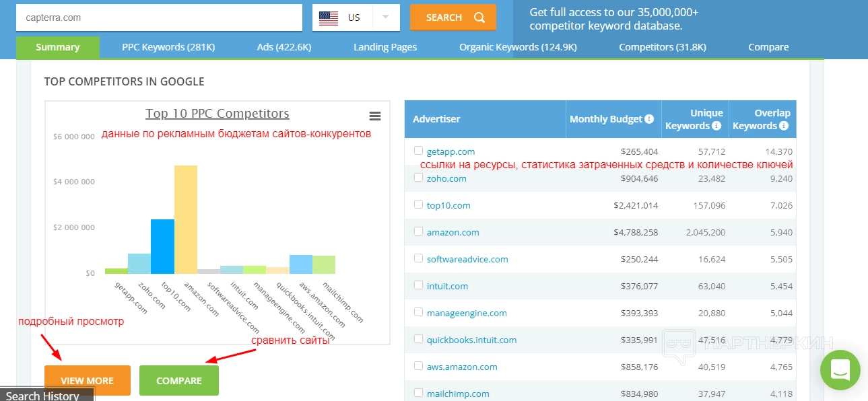868x401 pixels.
Task: Open the green chat widget
Action: (840, 369)
